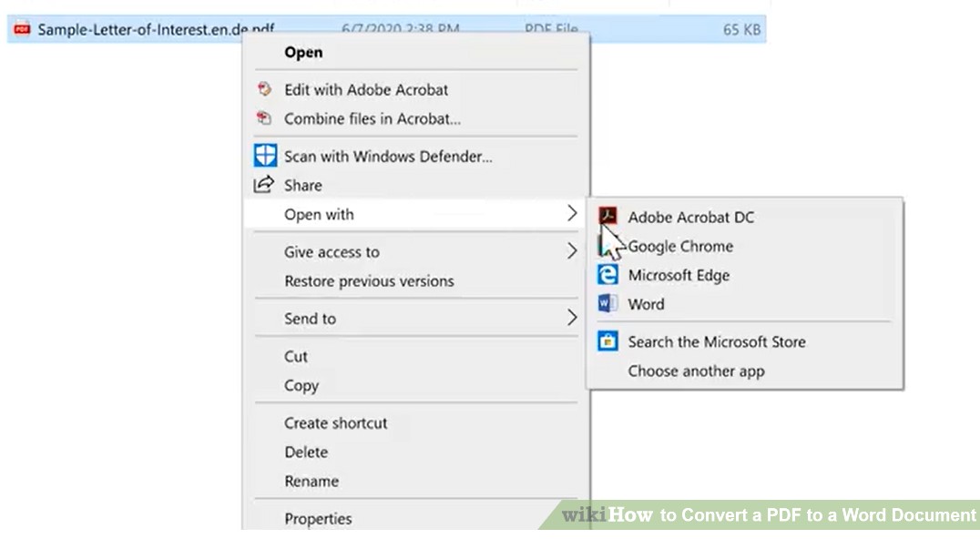Screen dimensions: 980x539
Task: Click the Edit with Adobe Acrobat icon
Action: click(264, 89)
